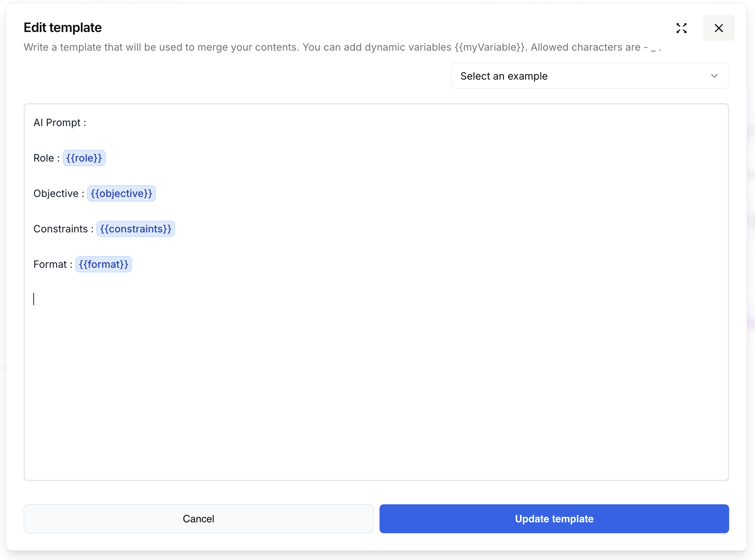Click the Objective label text in editor
Screen dimensions: 755x560
pos(56,194)
